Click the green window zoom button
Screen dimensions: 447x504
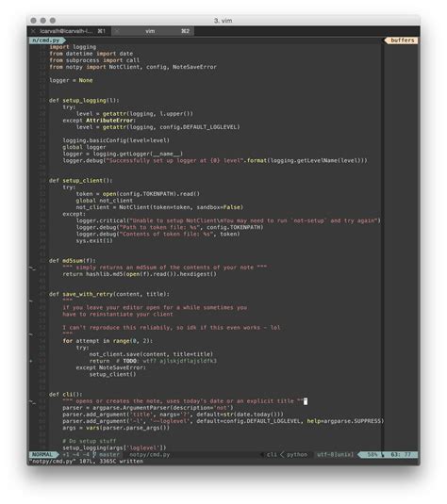tap(53, 20)
